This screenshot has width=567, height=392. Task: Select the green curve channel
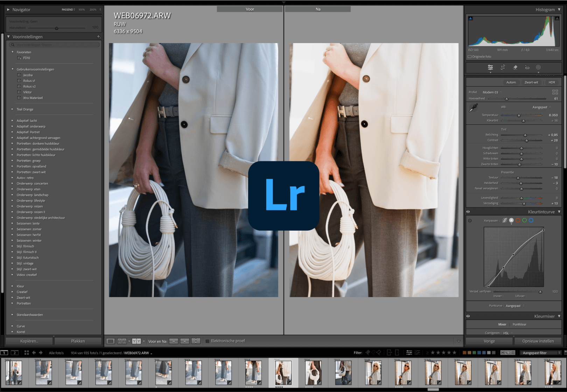click(x=525, y=220)
